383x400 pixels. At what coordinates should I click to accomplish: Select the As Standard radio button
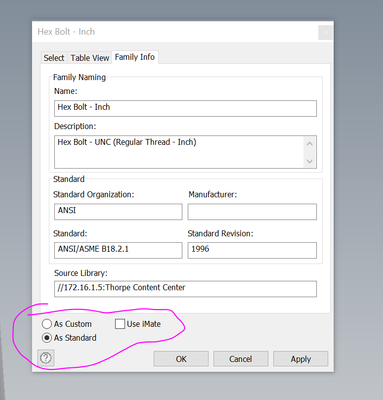(x=47, y=338)
